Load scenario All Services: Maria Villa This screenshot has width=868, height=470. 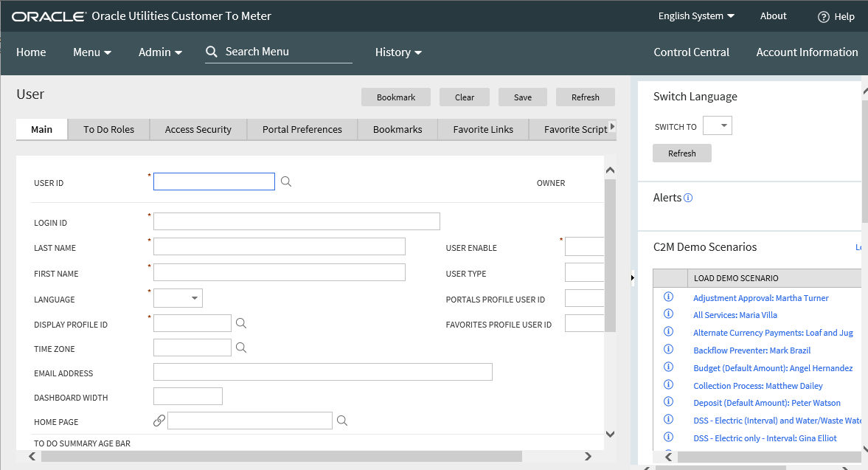pos(735,315)
